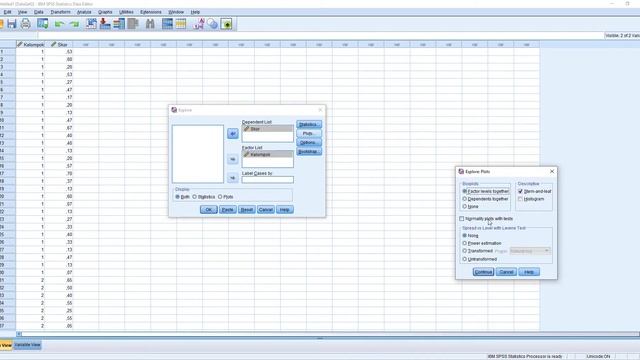Open the Analyze menu
This screenshot has width=640, height=360.
coord(84,12)
